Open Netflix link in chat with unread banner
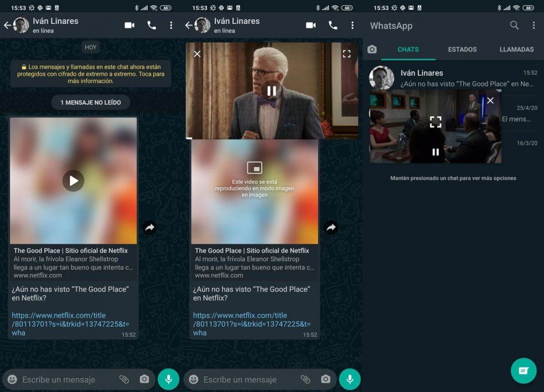The height and width of the screenshot is (392, 544). (70, 324)
